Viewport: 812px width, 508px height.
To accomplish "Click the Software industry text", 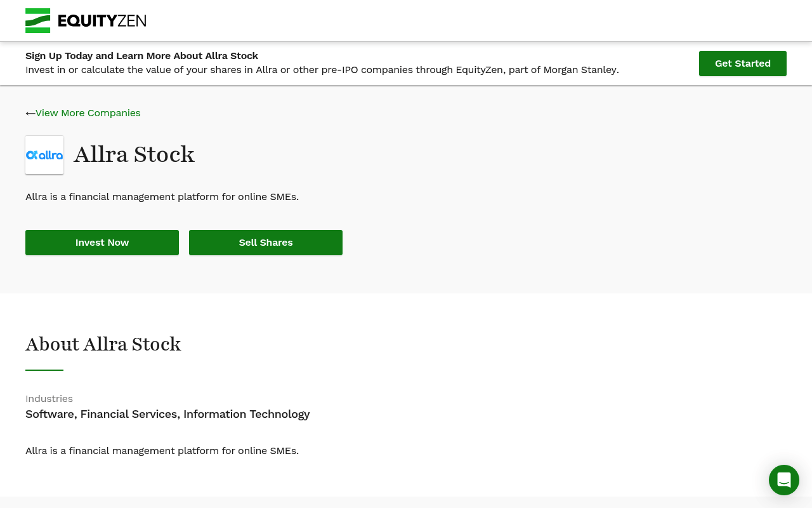I will coord(49,414).
